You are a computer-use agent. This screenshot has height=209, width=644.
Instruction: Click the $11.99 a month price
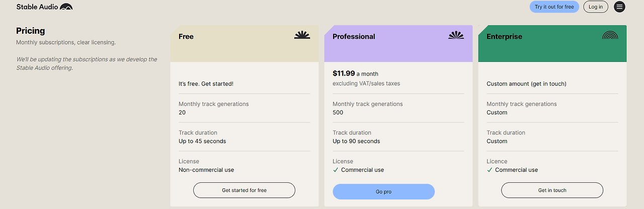tap(355, 74)
